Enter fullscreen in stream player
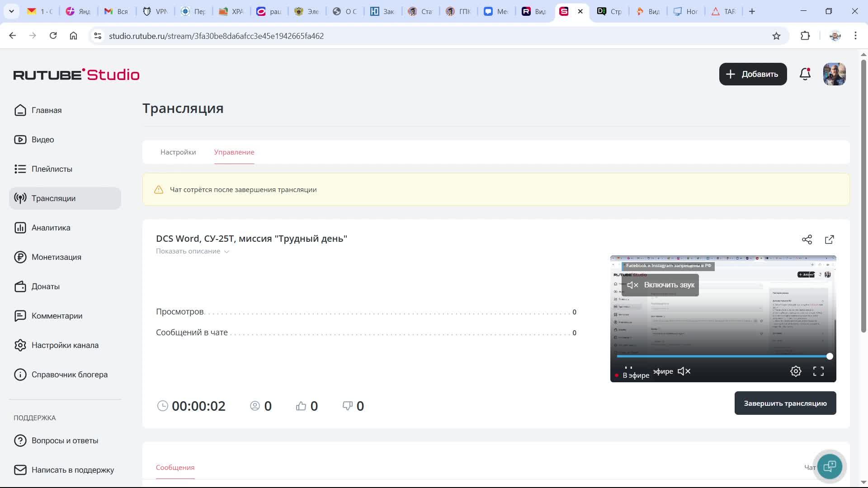868x488 pixels. [x=818, y=371]
